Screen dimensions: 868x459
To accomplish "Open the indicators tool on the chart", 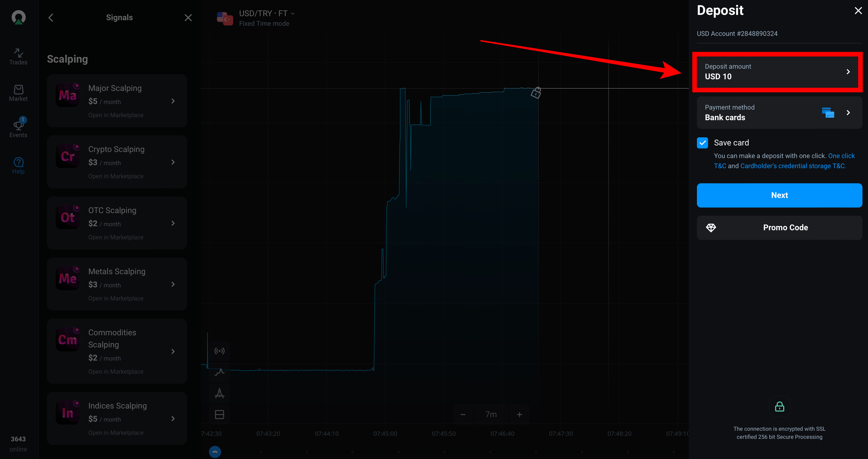I will [219, 372].
